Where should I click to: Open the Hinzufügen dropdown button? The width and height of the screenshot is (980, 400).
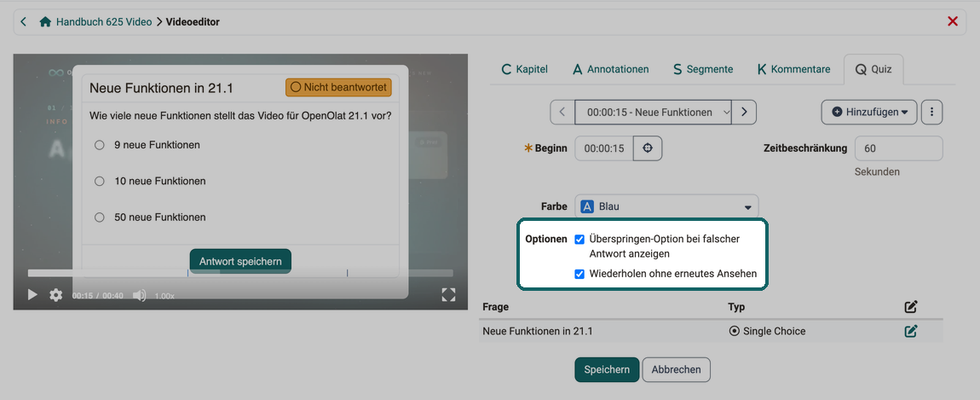(868, 112)
